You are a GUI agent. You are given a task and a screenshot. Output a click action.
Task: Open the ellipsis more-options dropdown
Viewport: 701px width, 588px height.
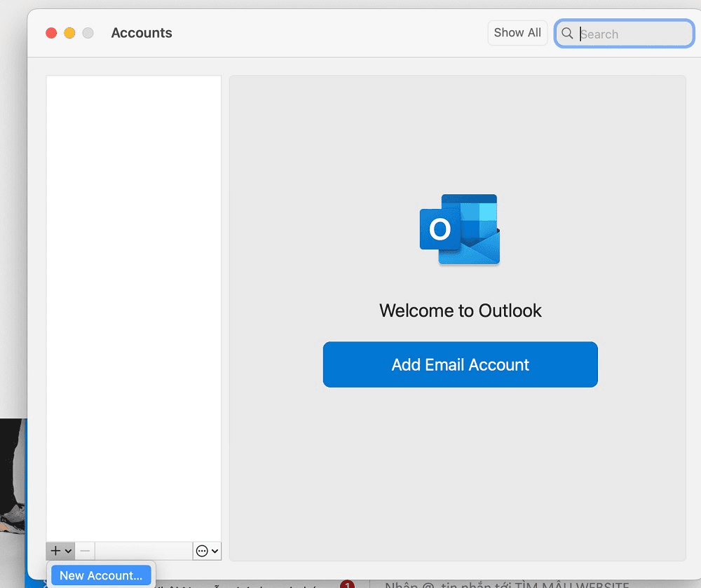(x=207, y=551)
